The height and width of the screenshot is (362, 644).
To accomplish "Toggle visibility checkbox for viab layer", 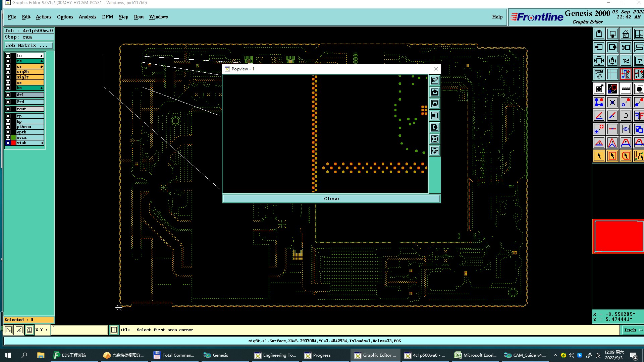I will 8,143.
